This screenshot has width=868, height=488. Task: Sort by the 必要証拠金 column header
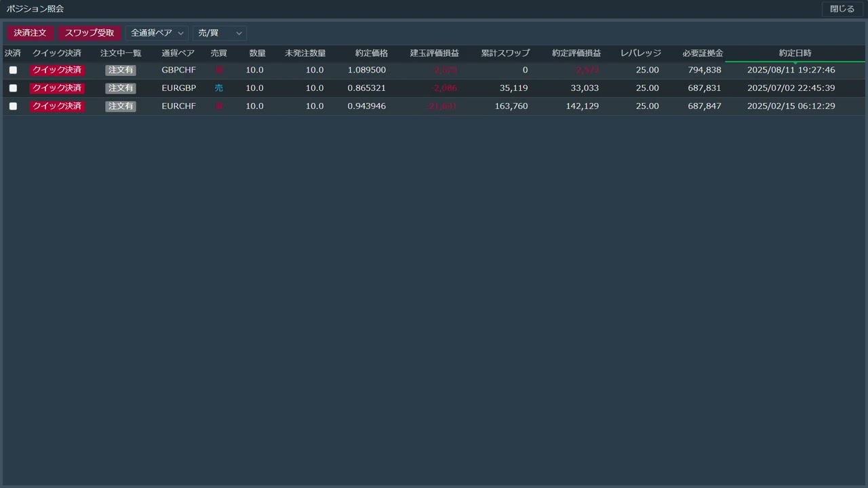(x=703, y=53)
